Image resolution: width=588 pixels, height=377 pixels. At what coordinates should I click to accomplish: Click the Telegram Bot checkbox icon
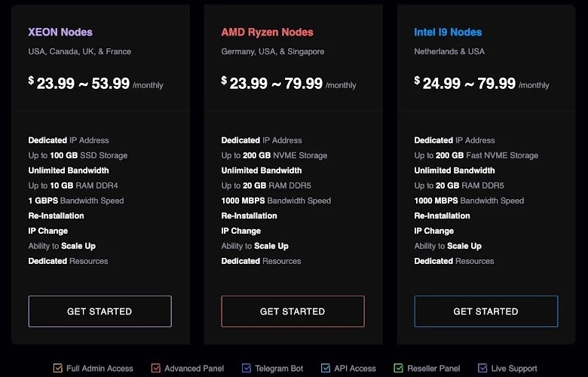click(x=246, y=369)
